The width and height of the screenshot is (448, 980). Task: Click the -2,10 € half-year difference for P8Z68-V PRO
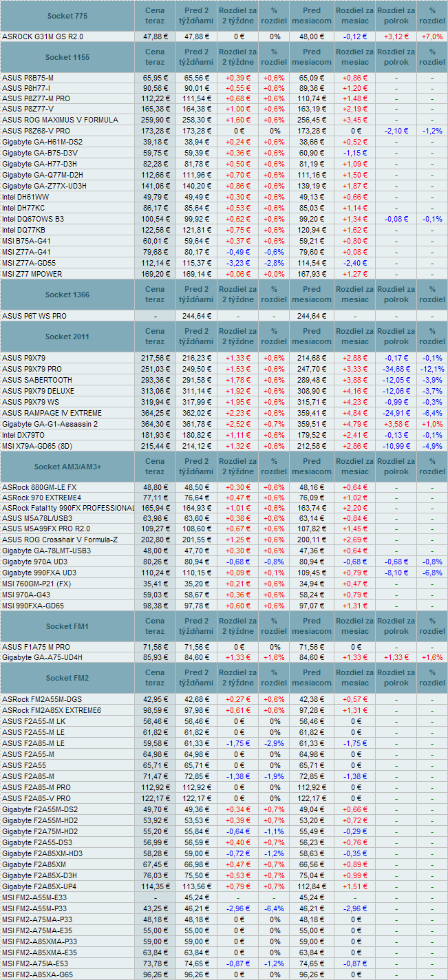tap(395, 130)
